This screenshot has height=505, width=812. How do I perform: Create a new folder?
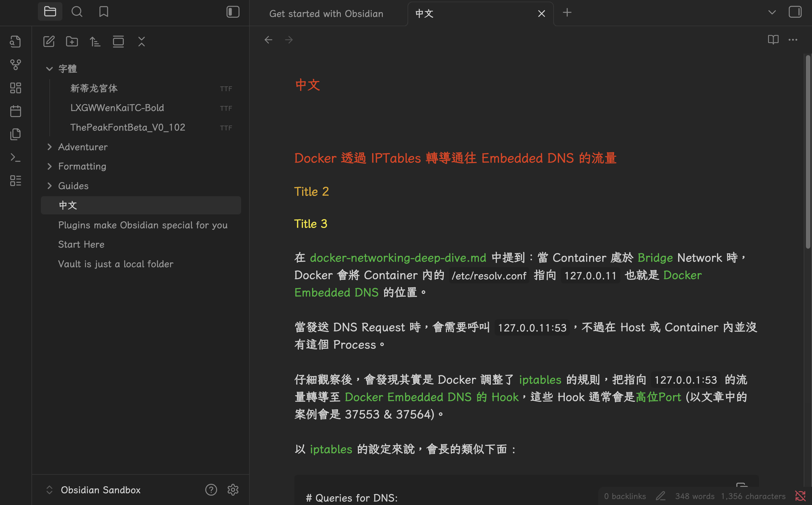point(72,41)
